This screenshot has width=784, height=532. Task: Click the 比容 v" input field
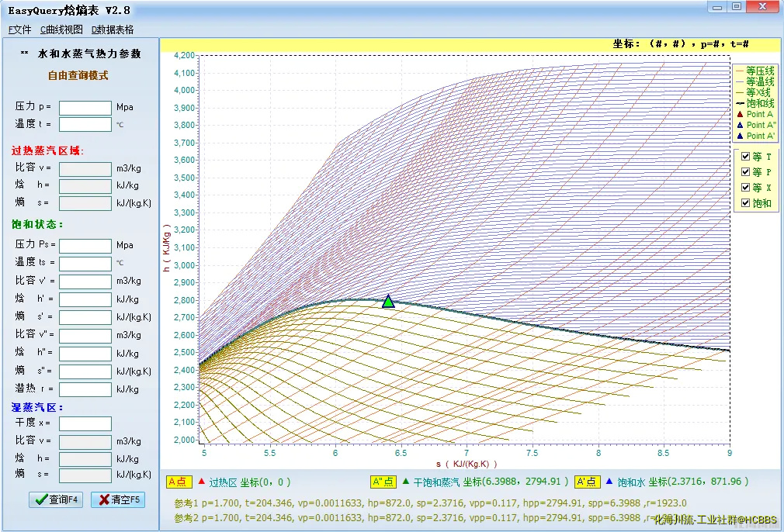[85, 336]
